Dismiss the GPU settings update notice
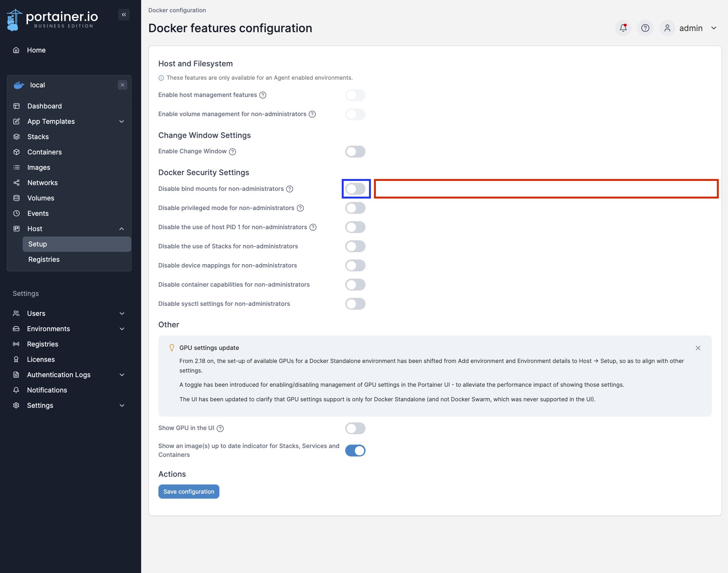The image size is (728, 573). (x=698, y=348)
